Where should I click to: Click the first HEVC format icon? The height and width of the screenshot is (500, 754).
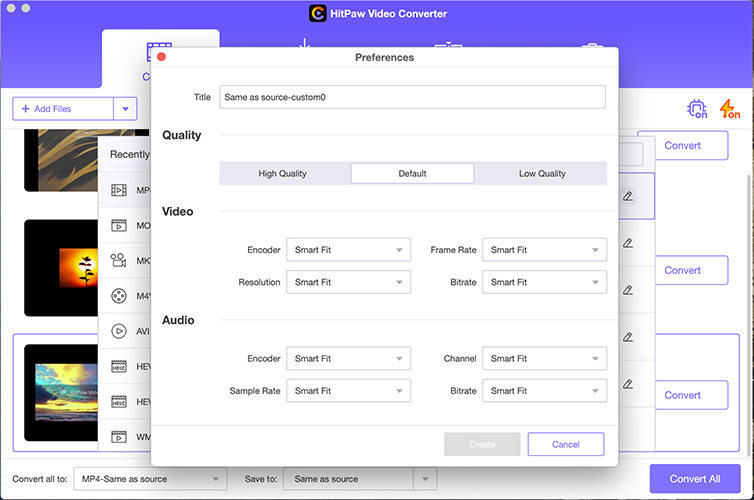[119, 366]
